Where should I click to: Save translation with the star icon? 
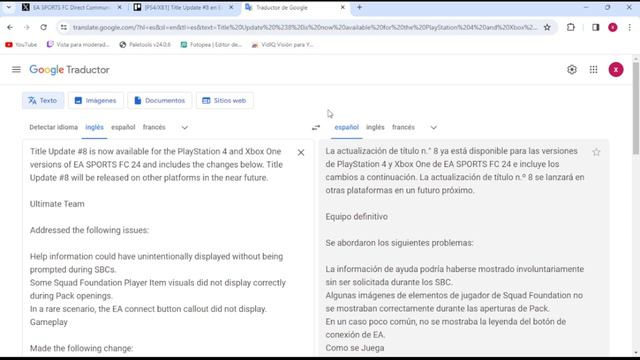(596, 152)
